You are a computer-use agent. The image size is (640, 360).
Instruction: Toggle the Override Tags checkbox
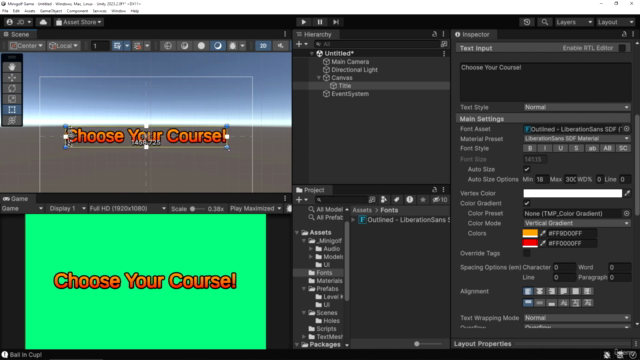coord(527,253)
